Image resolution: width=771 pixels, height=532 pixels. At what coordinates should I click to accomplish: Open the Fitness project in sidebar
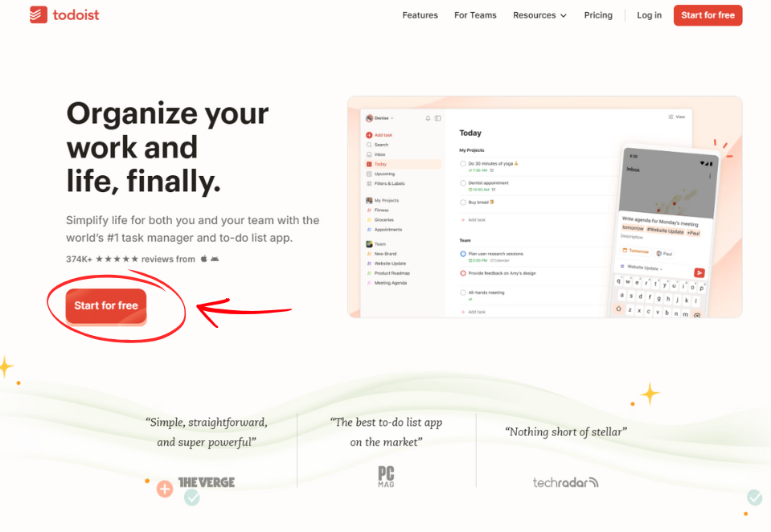coord(378,210)
